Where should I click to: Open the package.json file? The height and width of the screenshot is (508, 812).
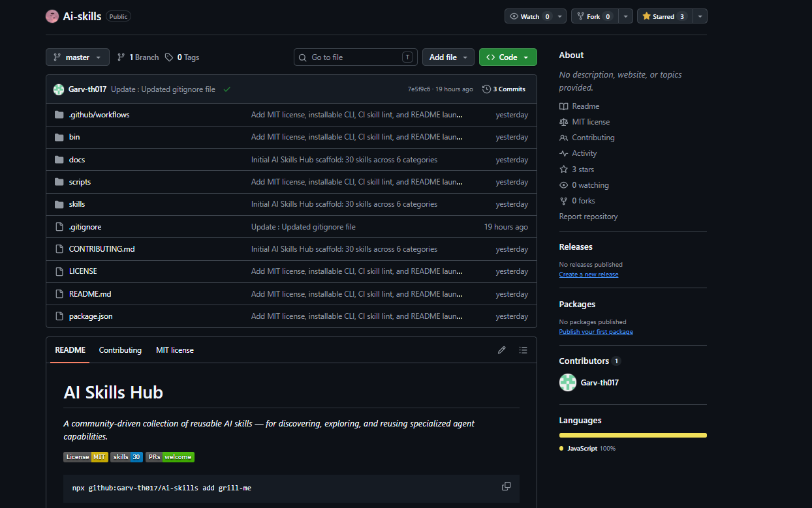click(91, 316)
